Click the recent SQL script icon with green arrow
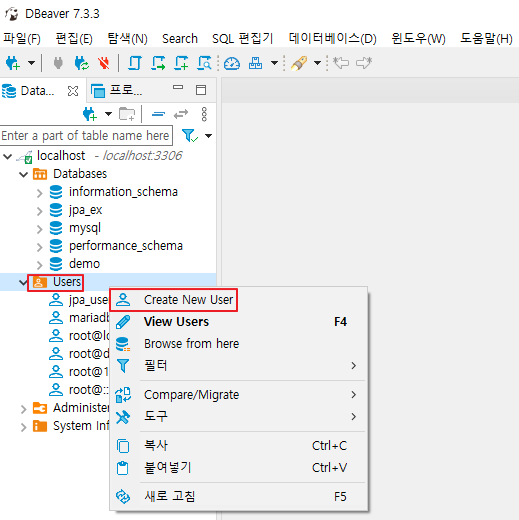Screen dimensions: 519x520 click(158, 63)
